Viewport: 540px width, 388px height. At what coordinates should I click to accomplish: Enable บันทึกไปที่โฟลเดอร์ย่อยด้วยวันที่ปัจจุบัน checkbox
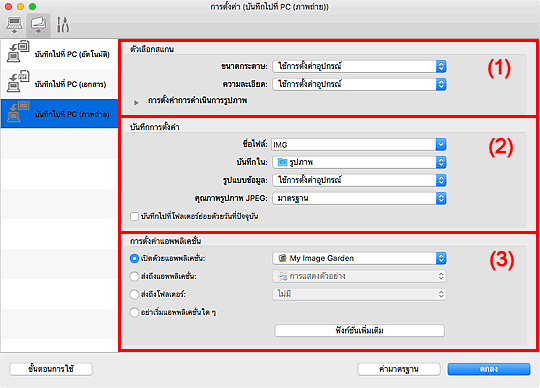(134, 217)
